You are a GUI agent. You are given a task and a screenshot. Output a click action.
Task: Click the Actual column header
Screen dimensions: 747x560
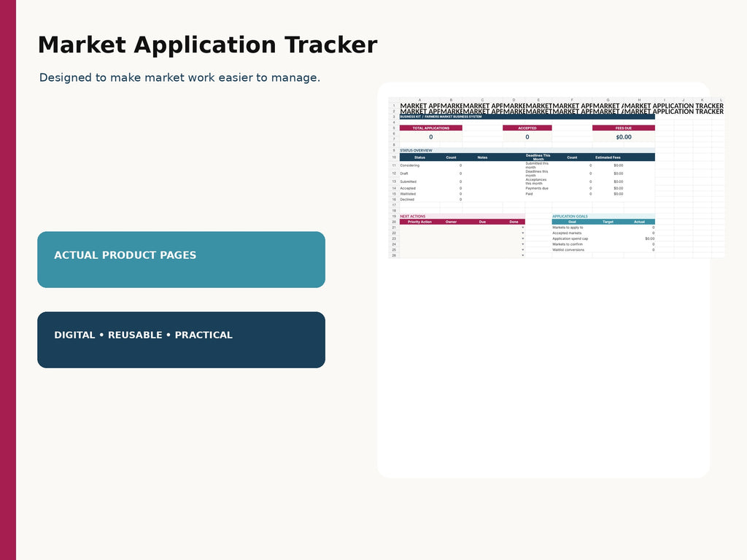click(x=639, y=222)
